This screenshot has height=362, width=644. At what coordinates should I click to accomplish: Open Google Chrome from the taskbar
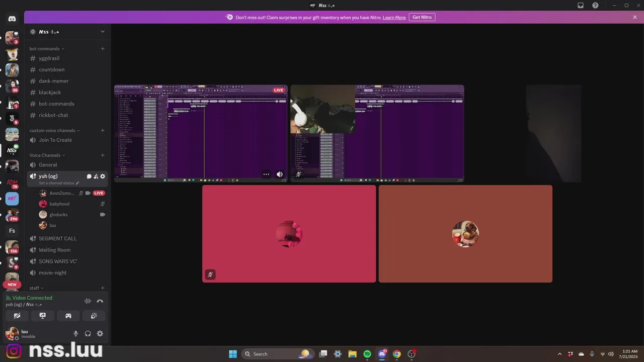397,354
